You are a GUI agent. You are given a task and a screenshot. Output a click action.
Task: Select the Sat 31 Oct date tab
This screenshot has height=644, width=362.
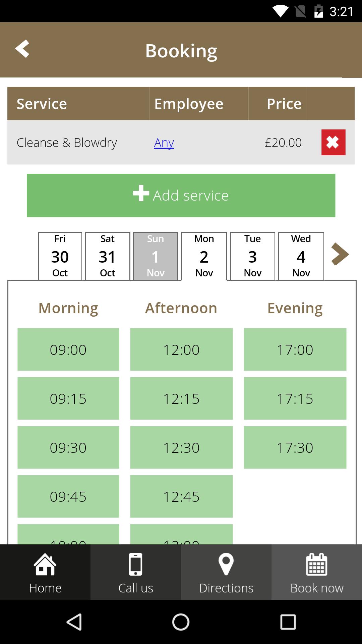coord(108,256)
